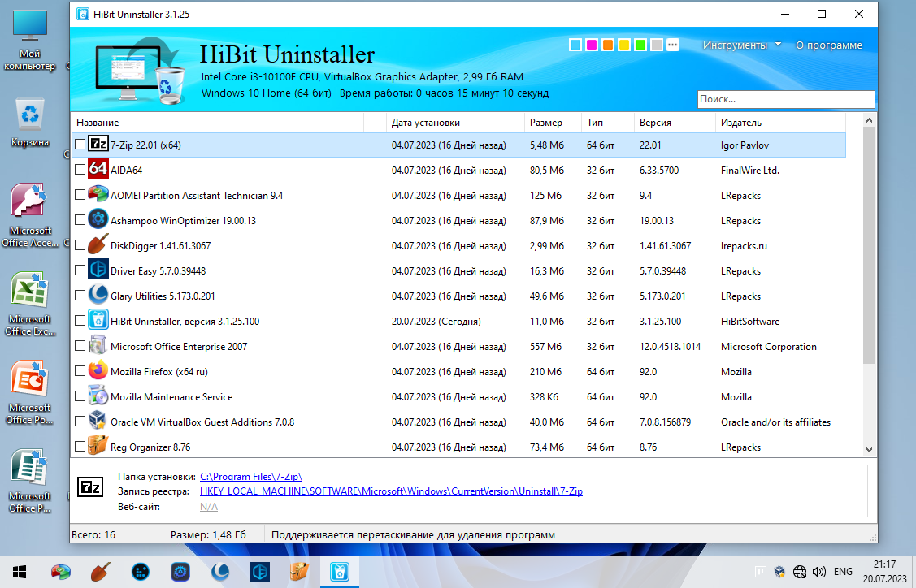Select Mozilla Maintenance Service row text
916x588 pixels.
(x=171, y=396)
